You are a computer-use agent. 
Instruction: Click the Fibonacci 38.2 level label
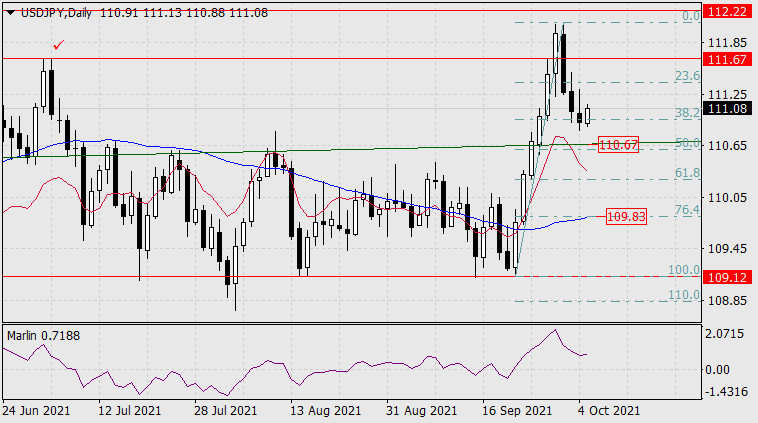click(687, 113)
